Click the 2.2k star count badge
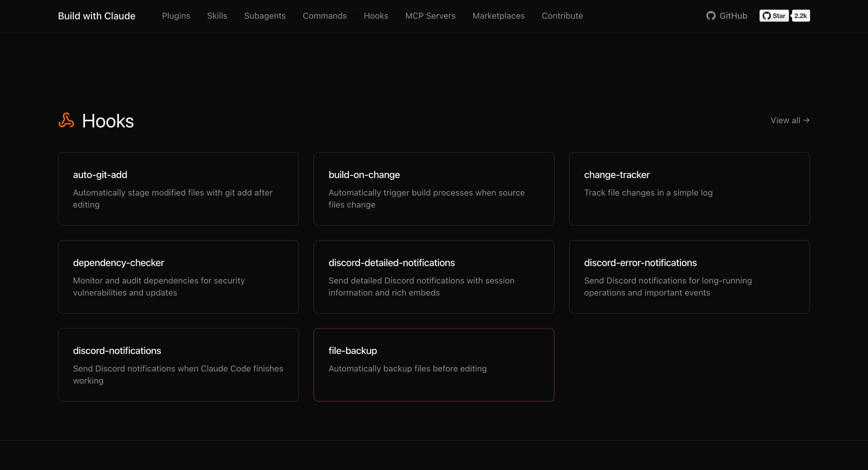The image size is (868, 470). click(801, 15)
